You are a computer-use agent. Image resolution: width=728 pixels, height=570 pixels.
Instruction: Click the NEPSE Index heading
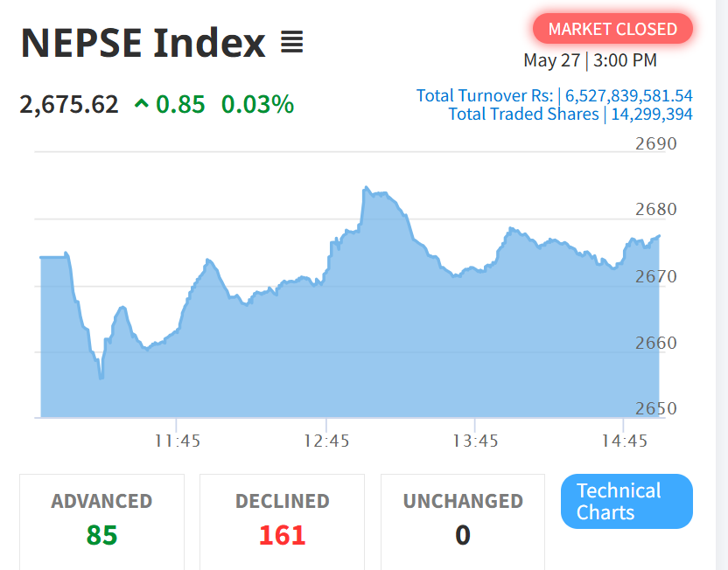click(143, 42)
